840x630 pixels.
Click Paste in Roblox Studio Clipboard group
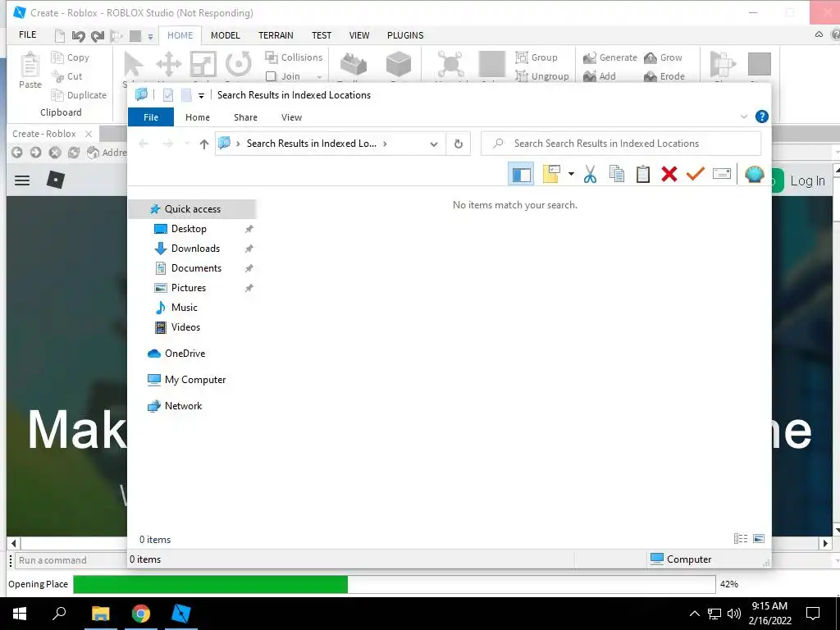(30, 71)
